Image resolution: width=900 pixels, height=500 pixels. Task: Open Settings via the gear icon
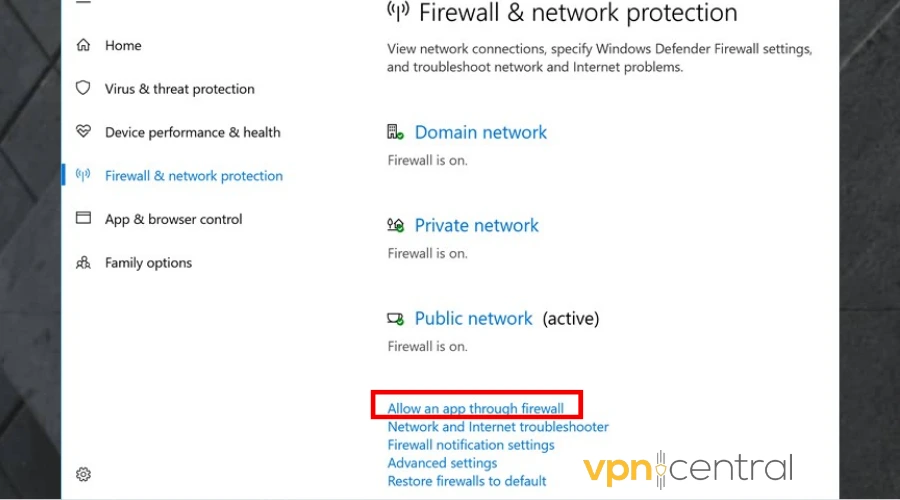[x=84, y=474]
